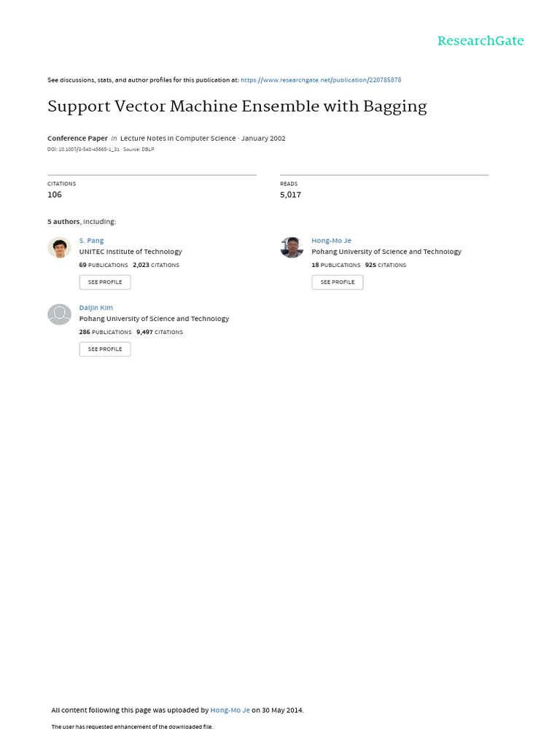Screen dimensions: 560x747
Task: Click S. Pang's 69 publications stat
Action: 103,265
